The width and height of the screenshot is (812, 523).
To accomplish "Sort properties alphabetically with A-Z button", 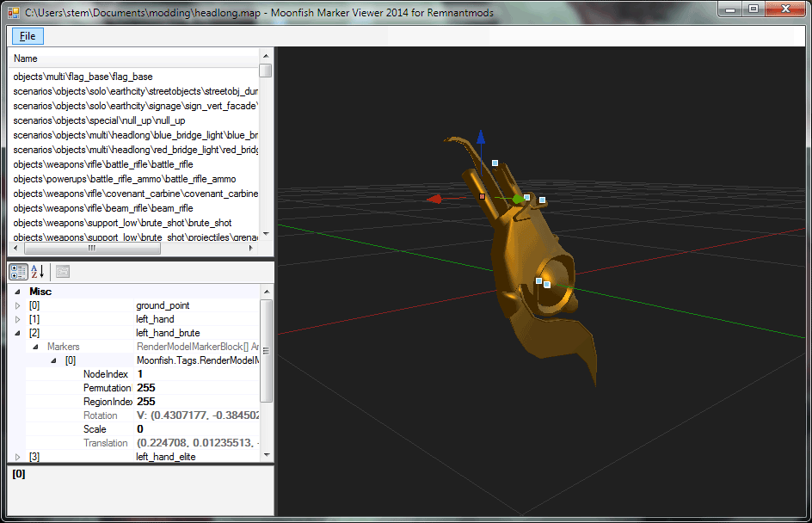I will [38, 272].
